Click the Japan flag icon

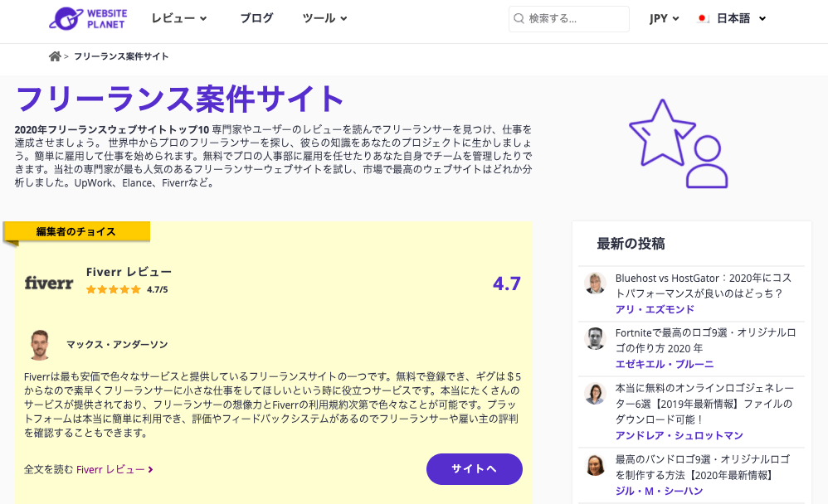tap(703, 18)
